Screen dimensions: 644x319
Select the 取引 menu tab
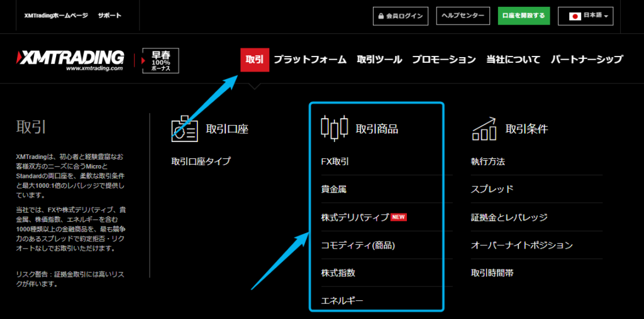254,60
